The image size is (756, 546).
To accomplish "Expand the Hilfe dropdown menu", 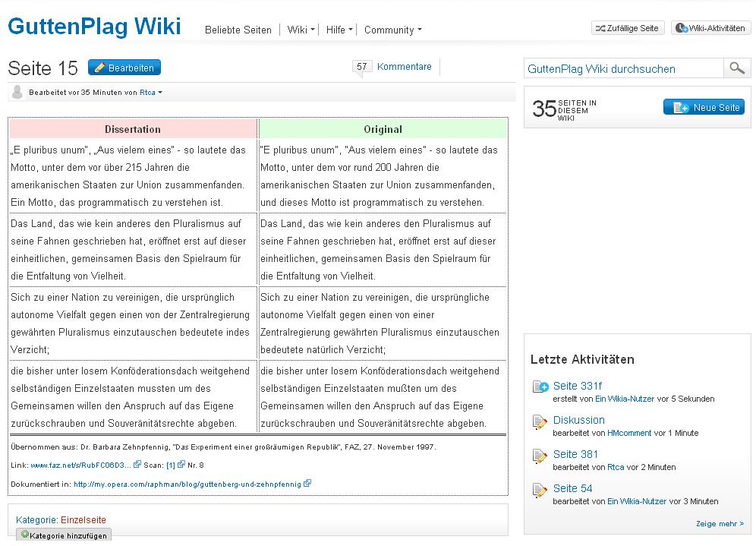I will [x=339, y=30].
